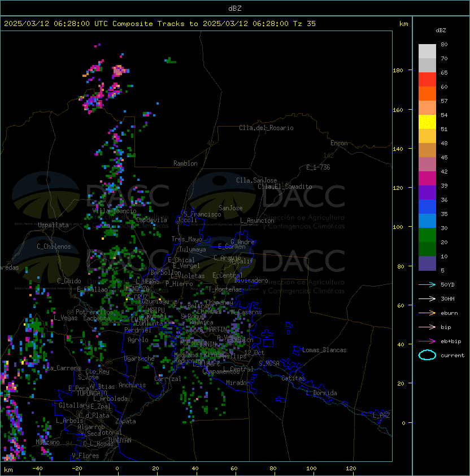The height and width of the screenshot is (476, 470).
Task: Click the 'Capdevila' map label
Action: tap(151, 220)
